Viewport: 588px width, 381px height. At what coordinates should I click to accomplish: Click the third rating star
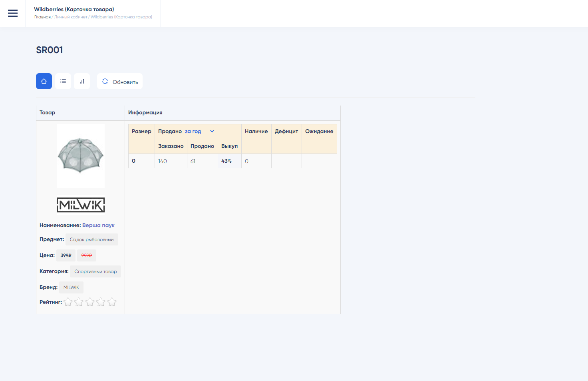point(90,302)
